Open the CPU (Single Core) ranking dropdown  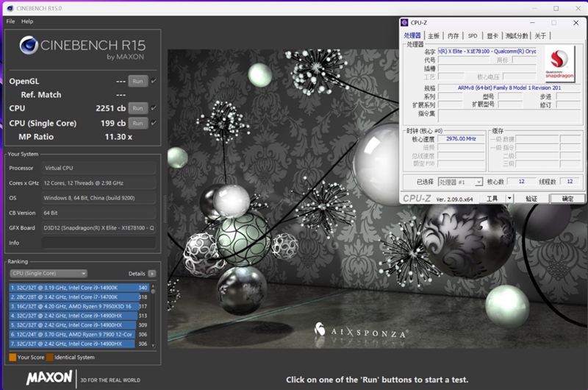(49, 273)
